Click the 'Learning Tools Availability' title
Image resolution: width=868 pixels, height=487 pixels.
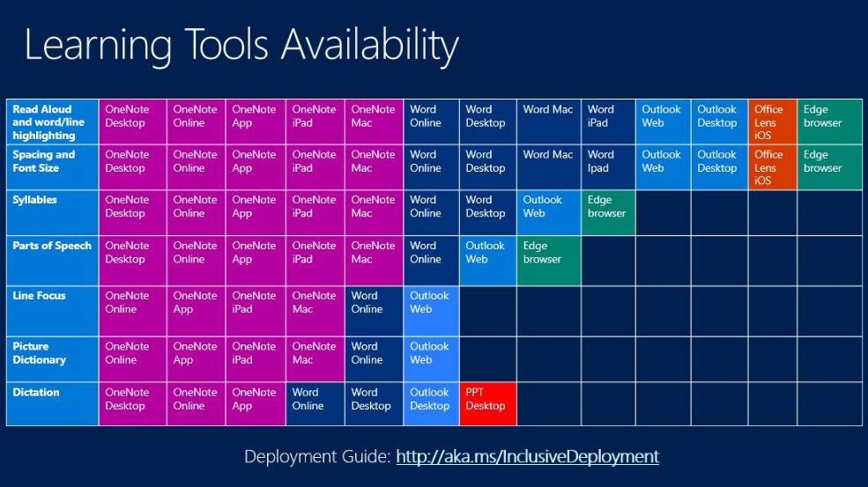[241, 45]
